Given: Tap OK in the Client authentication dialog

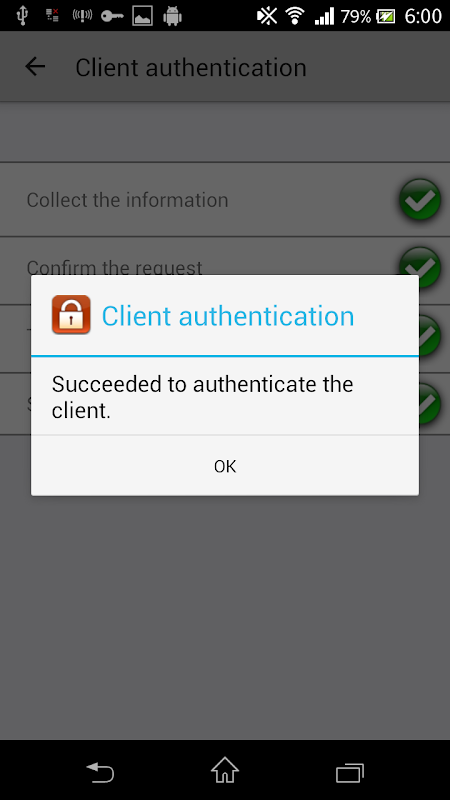Looking at the screenshot, I should [x=225, y=466].
